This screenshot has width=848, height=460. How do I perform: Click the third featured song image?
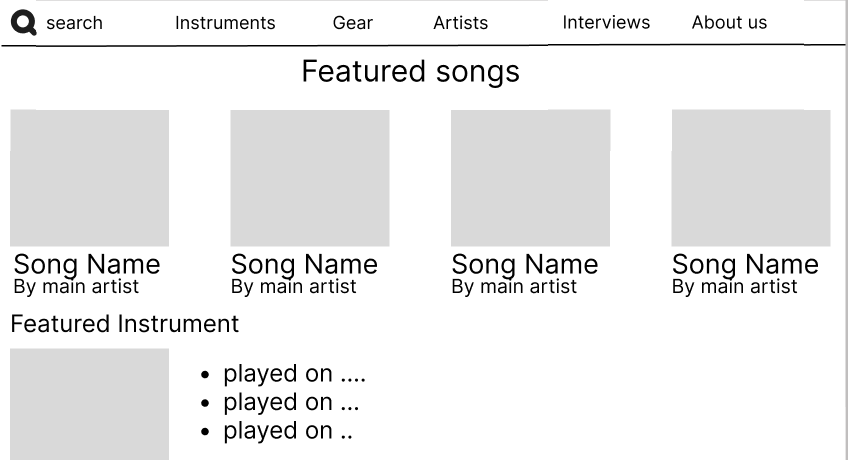point(530,178)
